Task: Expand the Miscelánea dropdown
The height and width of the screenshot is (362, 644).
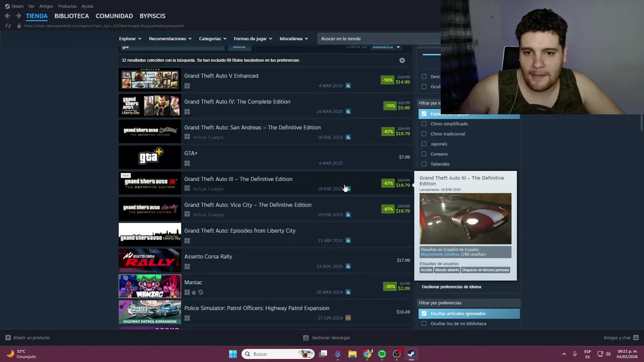Action: (x=294, y=39)
